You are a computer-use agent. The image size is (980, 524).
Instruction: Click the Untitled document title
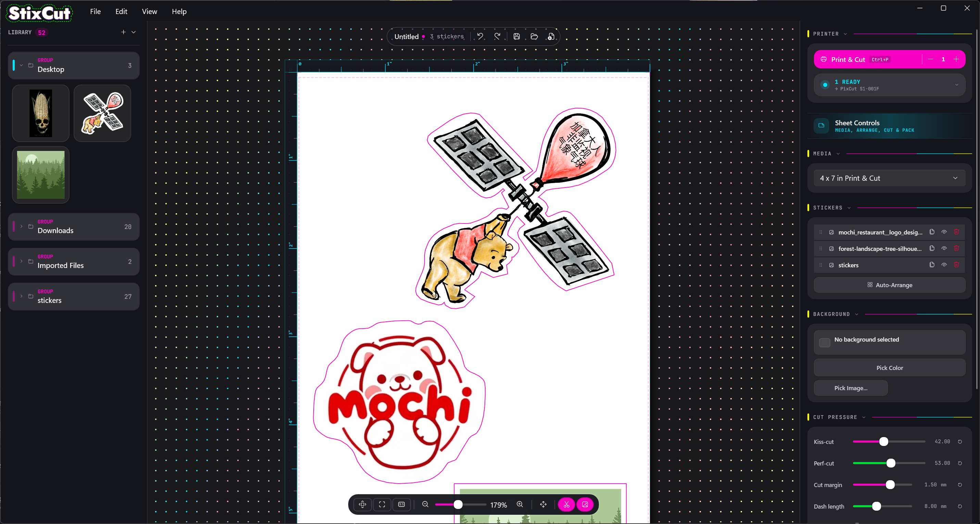406,37
